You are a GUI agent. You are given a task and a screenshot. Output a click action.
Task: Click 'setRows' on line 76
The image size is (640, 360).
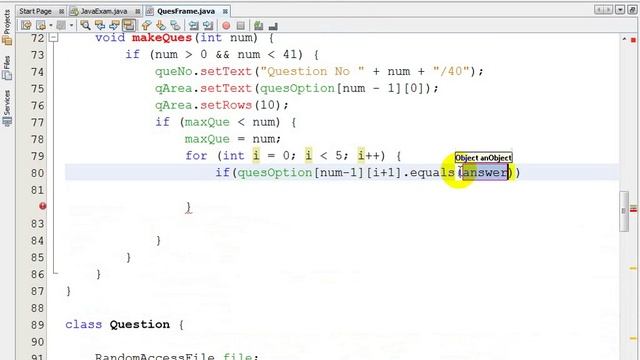pos(226,105)
